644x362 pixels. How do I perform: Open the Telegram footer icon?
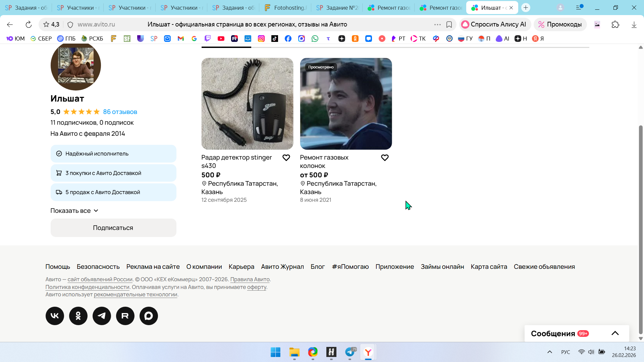pos(102,316)
